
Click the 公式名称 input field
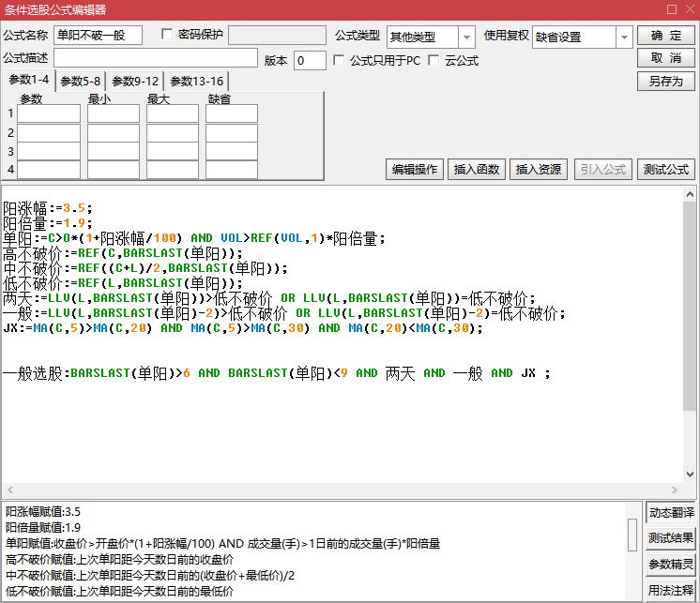pyautogui.click(x=98, y=36)
